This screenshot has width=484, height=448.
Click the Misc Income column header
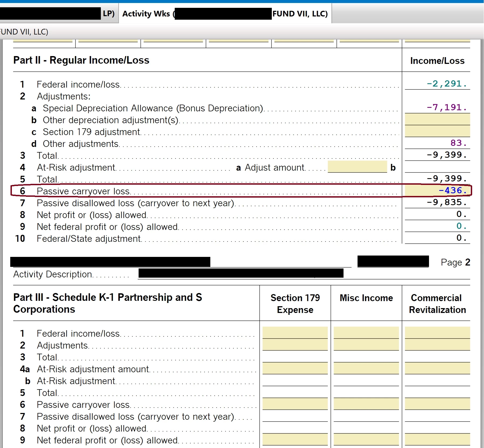tap(366, 298)
